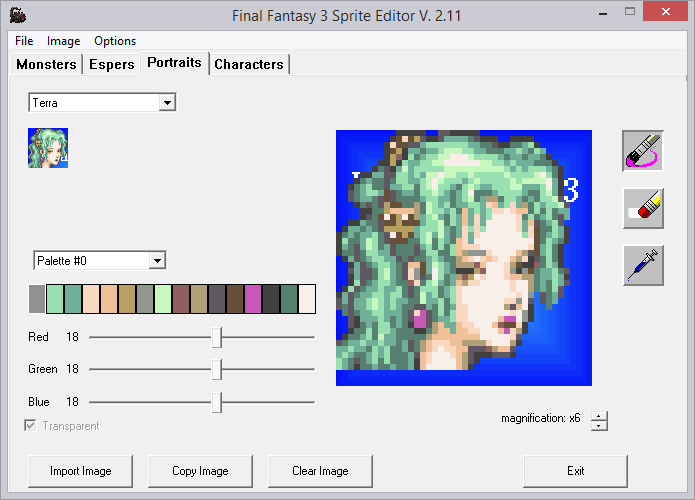The image size is (695, 500).
Task: Select the eraser tool
Action: pyautogui.click(x=643, y=208)
